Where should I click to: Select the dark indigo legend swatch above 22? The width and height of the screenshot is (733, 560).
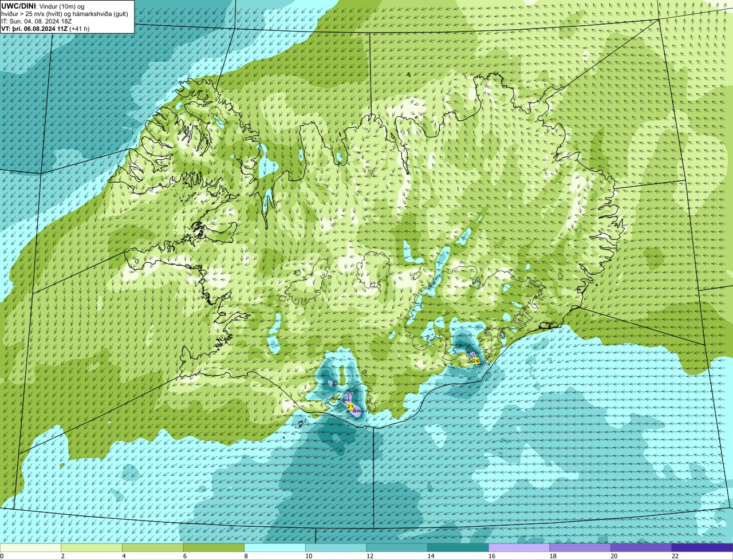[x=702, y=547]
